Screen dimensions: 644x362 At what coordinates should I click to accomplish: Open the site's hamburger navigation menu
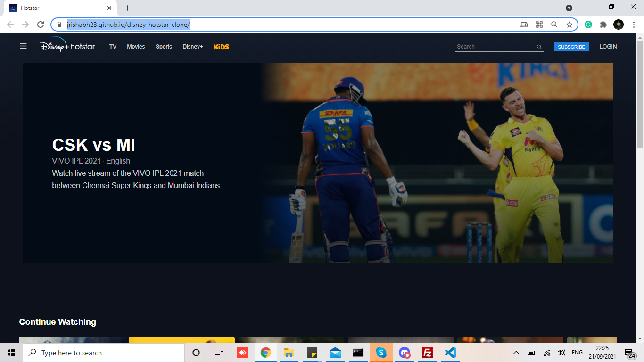point(23,46)
